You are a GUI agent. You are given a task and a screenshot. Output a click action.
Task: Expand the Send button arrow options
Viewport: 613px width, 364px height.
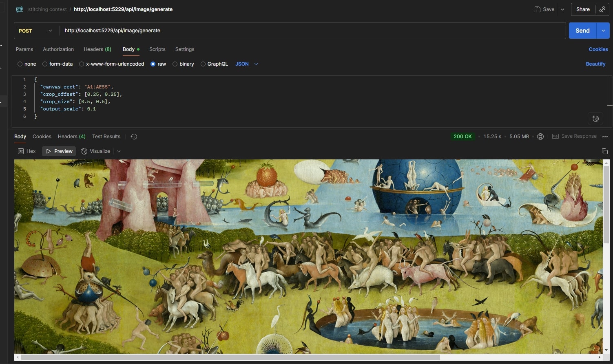pyautogui.click(x=603, y=31)
